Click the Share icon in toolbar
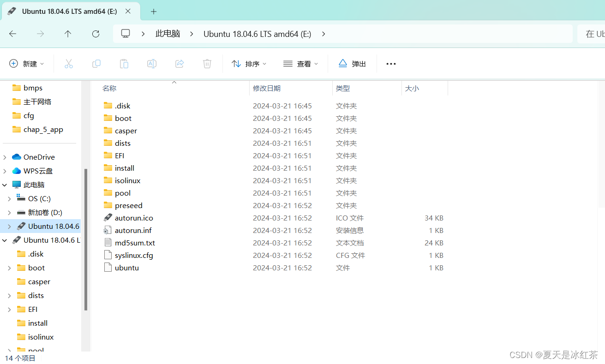Viewport: 605px width, 364px height. [180, 64]
